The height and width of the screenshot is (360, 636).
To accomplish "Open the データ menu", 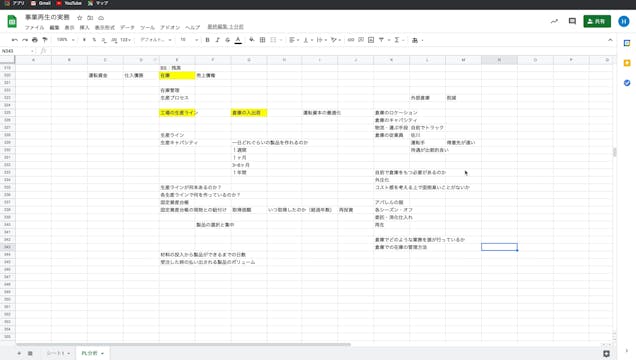I will coord(127,28).
